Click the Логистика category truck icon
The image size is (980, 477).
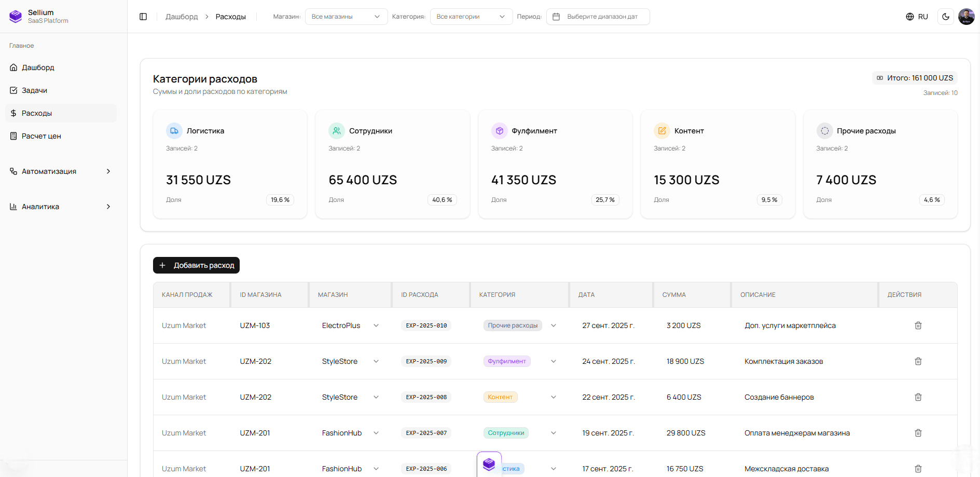pyautogui.click(x=174, y=131)
